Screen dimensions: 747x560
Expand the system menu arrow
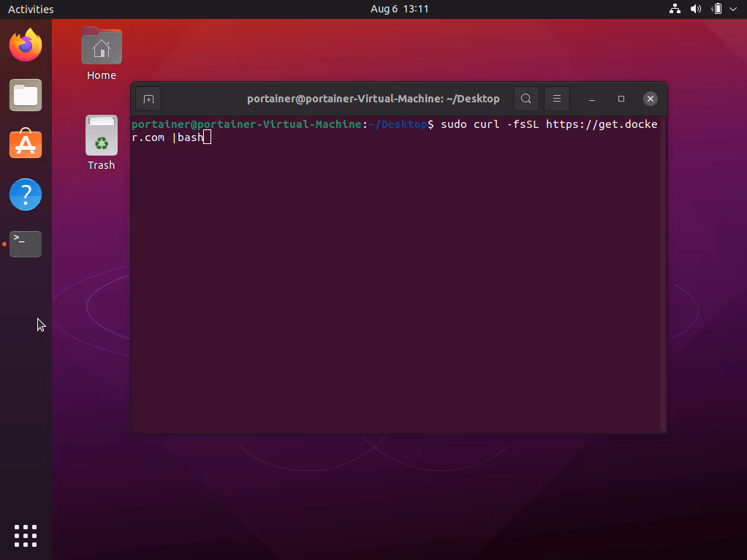click(733, 9)
